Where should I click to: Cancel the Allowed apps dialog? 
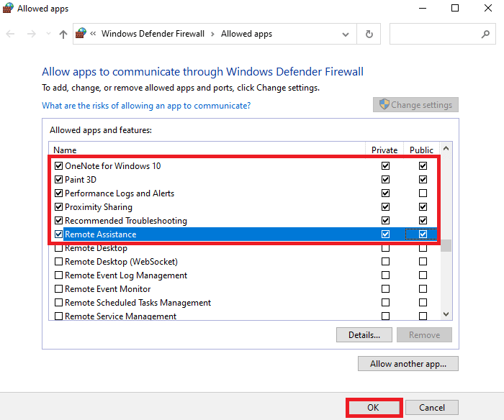click(432, 408)
